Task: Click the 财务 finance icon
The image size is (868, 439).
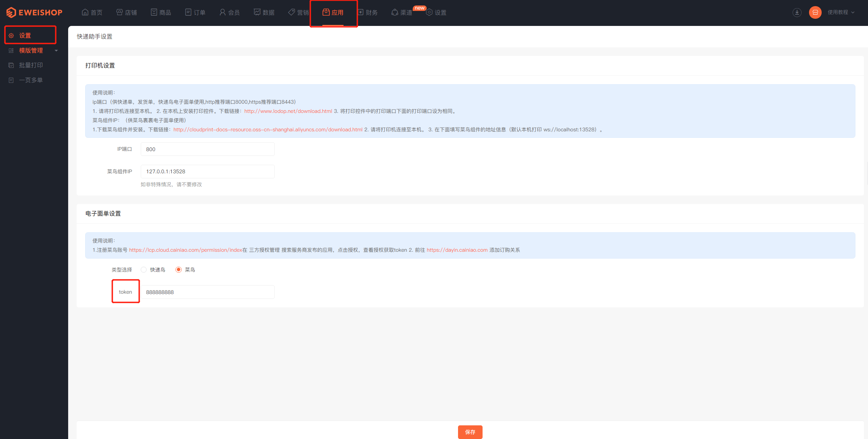Action: coord(360,12)
